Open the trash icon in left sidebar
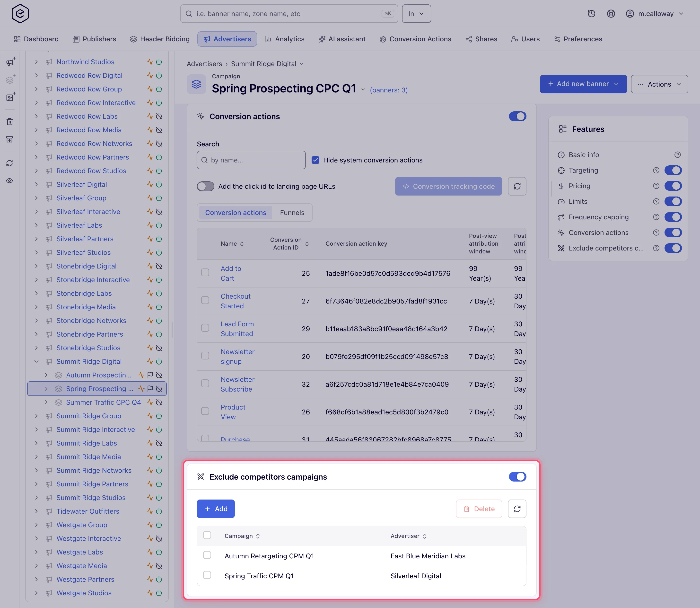Viewport: 700px width, 608px height. [x=10, y=121]
